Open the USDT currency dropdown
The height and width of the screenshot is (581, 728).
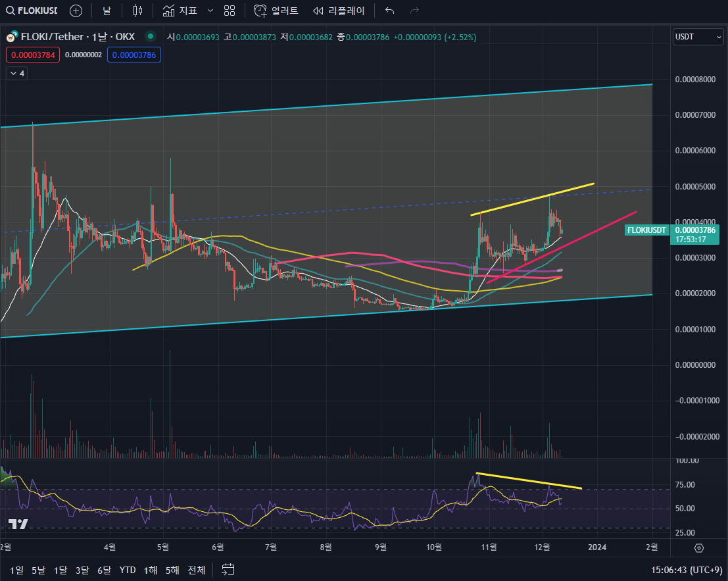click(698, 37)
